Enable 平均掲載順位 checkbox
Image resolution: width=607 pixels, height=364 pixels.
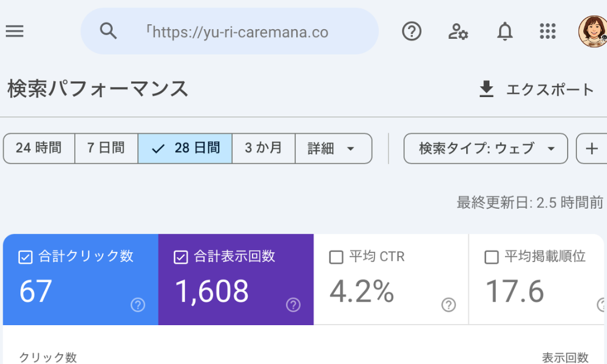point(492,257)
